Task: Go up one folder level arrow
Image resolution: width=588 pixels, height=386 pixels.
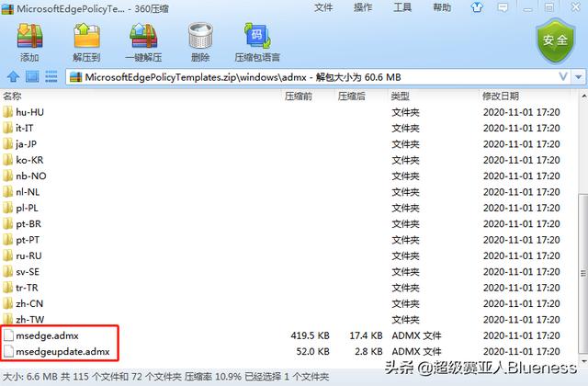Action: pos(13,76)
